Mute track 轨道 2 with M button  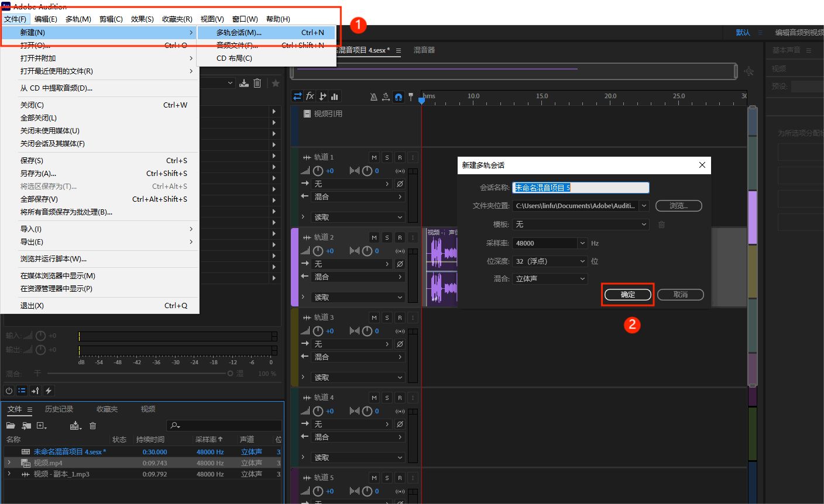click(374, 237)
